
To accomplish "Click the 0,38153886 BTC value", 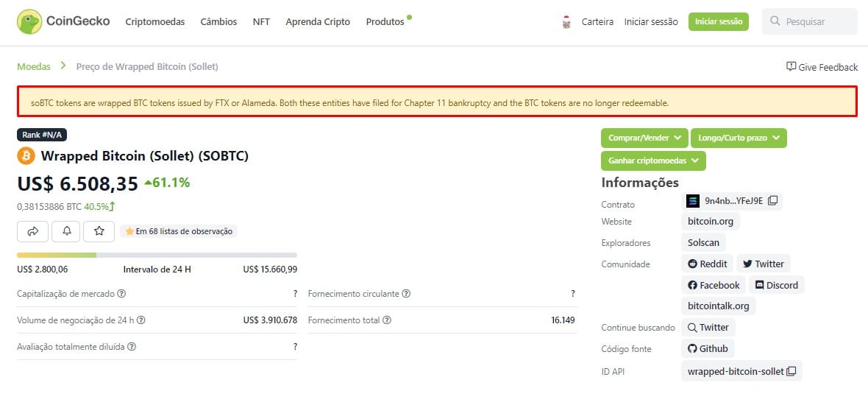I will [x=49, y=207].
